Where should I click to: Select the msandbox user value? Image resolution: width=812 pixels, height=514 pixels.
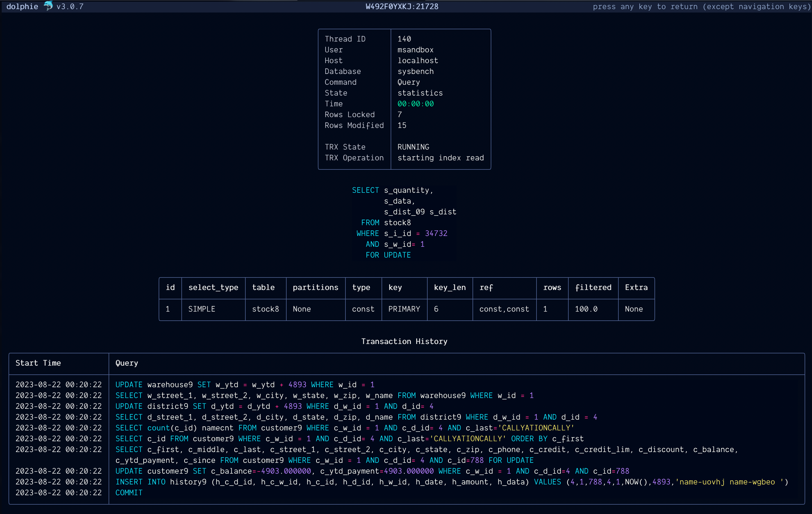point(415,49)
